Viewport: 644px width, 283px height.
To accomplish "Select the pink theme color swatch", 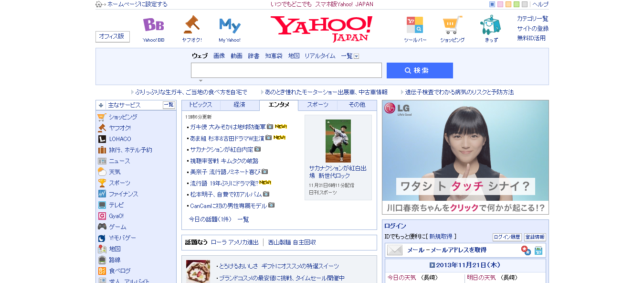I will tap(500, 4).
